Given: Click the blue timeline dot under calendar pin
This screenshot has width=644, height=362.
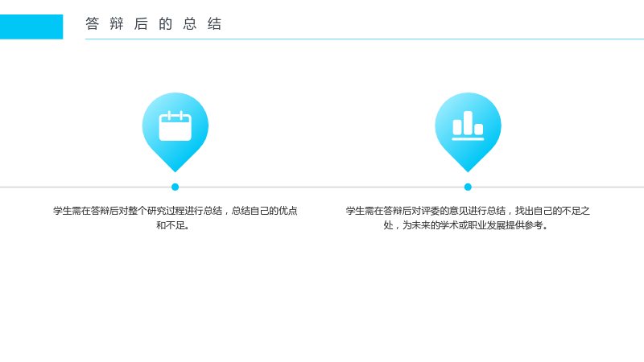Looking at the screenshot, I should click(x=175, y=187).
